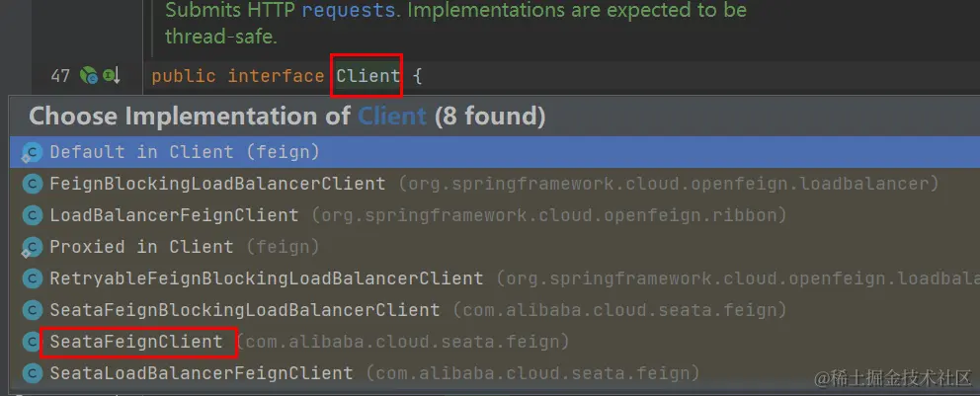The image size is (980, 396).
Task: Click class icon beside SeataFeignBlockingLoadBalancerClient
Action: (x=32, y=310)
